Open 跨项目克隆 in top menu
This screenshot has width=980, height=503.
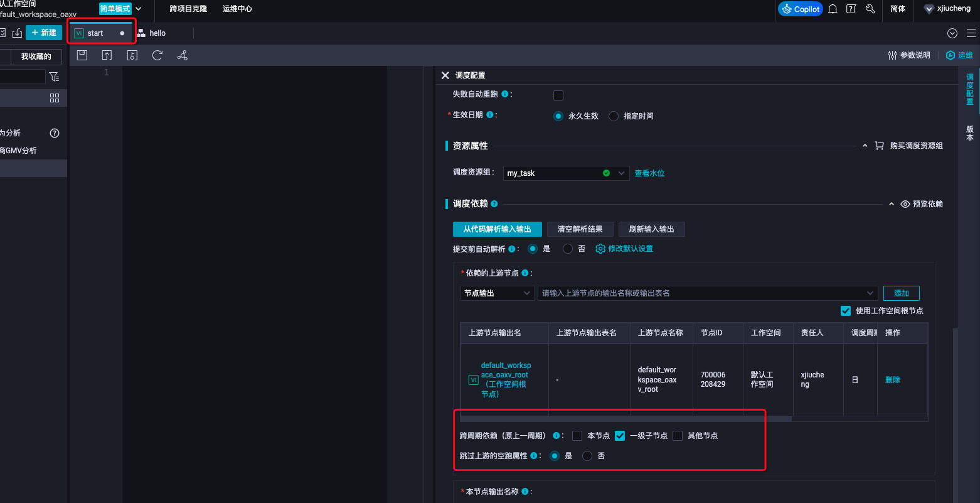tap(188, 9)
